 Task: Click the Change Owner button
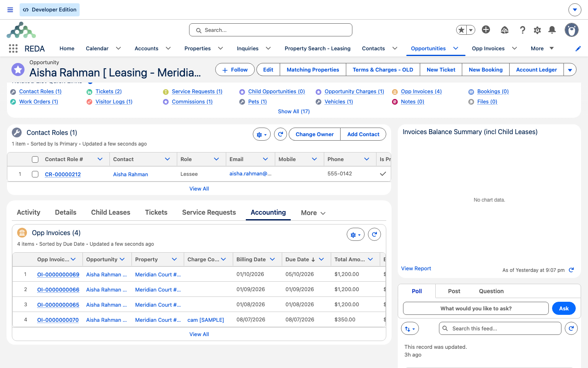pos(314,134)
